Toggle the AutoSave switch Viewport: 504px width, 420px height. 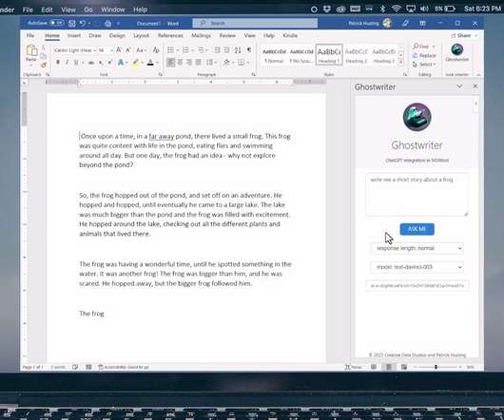[x=56, y=23]
